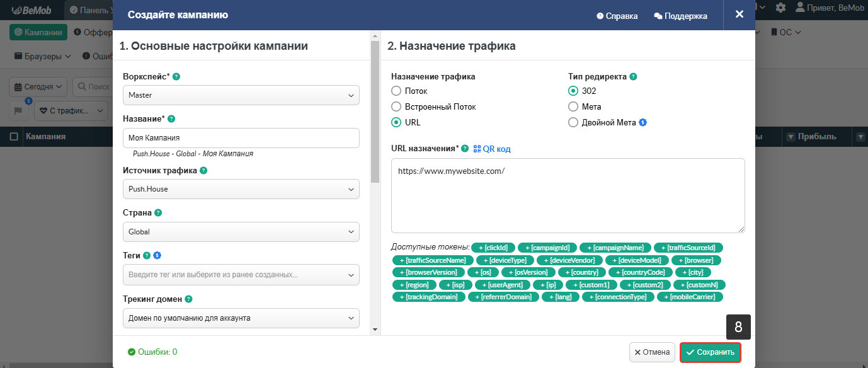The width and height of the screenshot is (868, 368).
Task: Open Поддержка in dialog header
Action: coord(680,16)
